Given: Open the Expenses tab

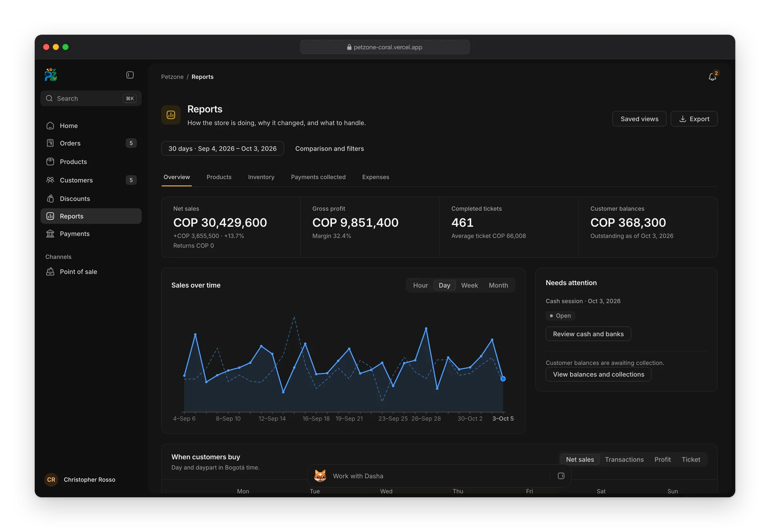Looking at the screenshot, I should pos(375,177).
